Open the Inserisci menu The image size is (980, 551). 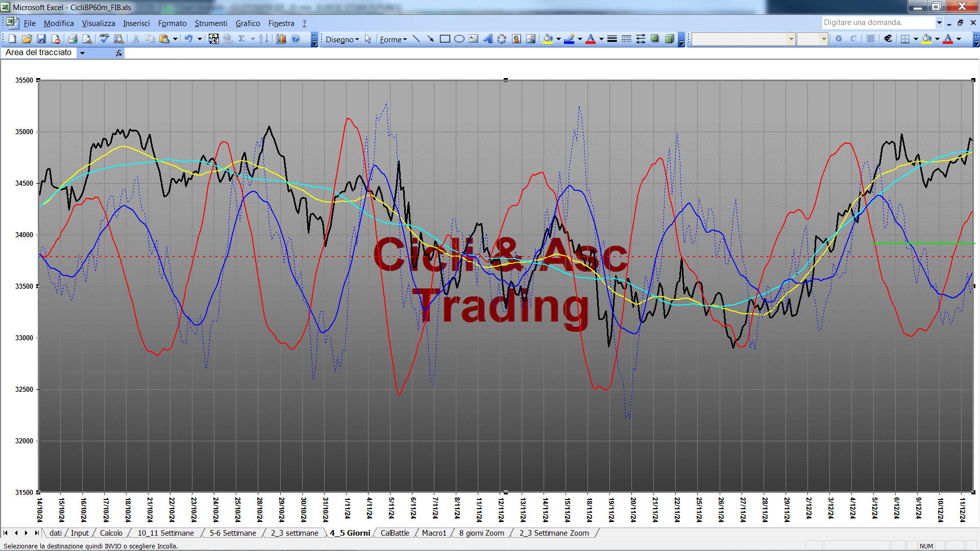(x=136, y=23)
